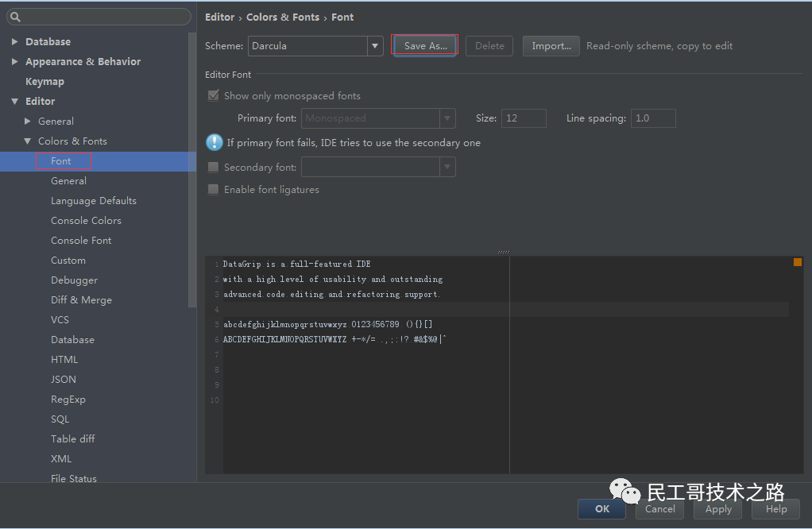Click the settings search field
This screenshot has width=812, height=529.
[99, 17]
